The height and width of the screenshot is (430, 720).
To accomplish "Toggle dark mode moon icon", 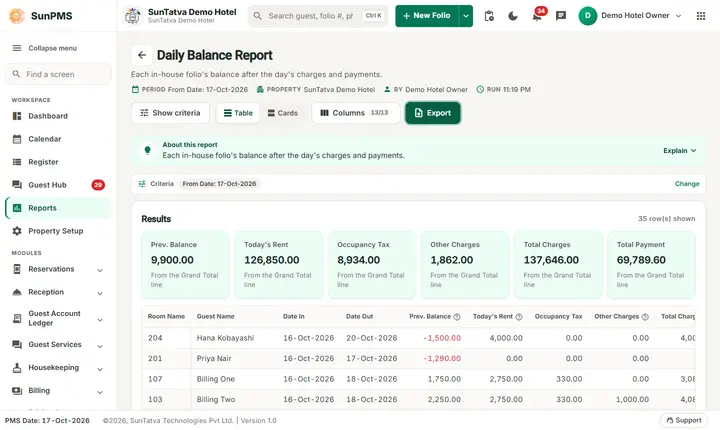I will [x=512, y=16].
